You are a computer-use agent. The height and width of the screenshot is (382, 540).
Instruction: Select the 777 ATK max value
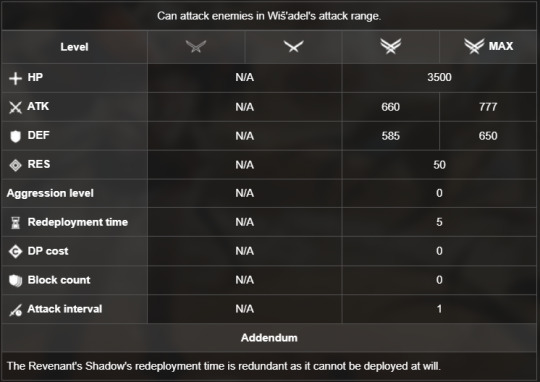488,107
